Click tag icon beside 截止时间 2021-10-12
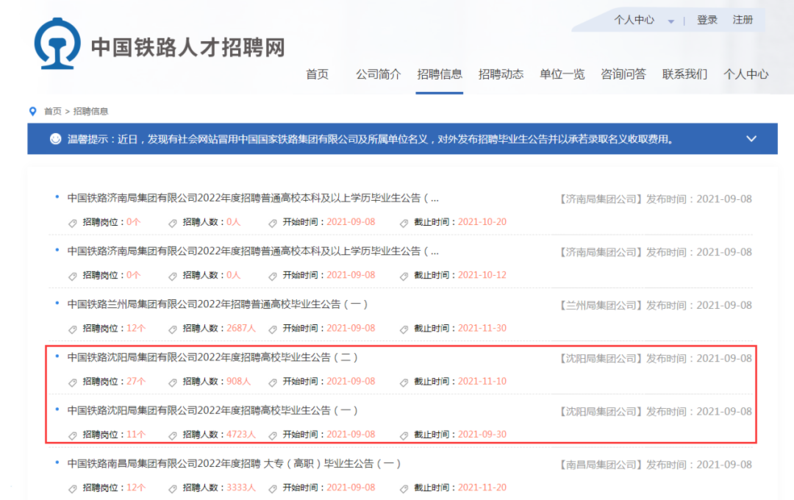This screenshot has width=794, height=500. 404,277
